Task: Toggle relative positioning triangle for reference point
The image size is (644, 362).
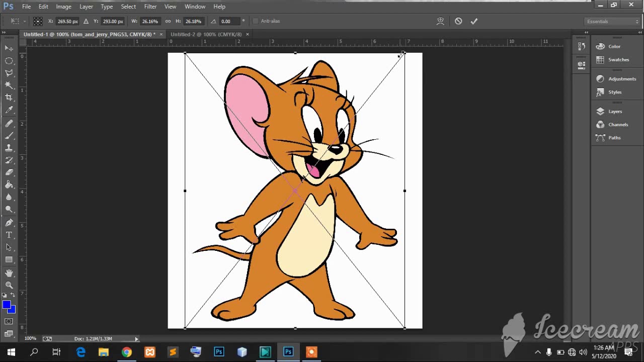Action: pyautogui.click(x=86, y=21)
